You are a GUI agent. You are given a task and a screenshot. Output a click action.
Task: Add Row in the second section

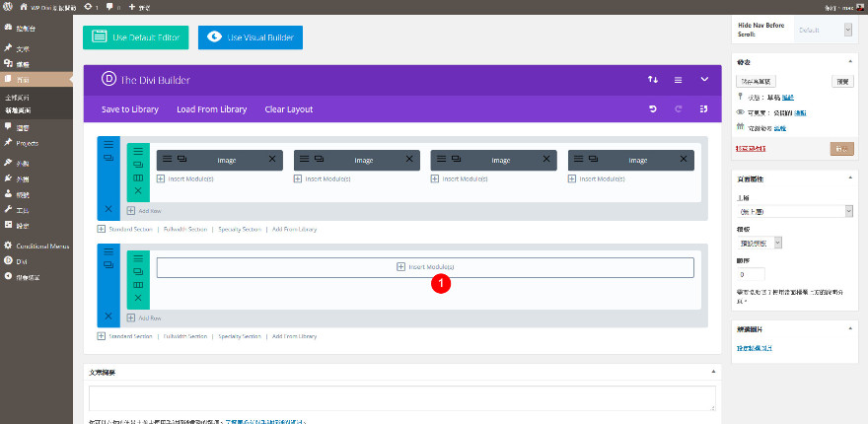click(144, 318)
